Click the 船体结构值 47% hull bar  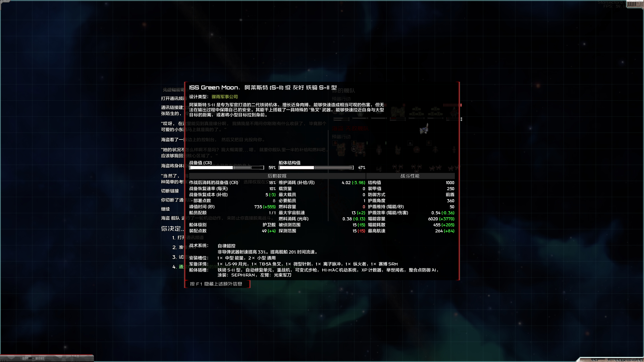pos(316,168)
